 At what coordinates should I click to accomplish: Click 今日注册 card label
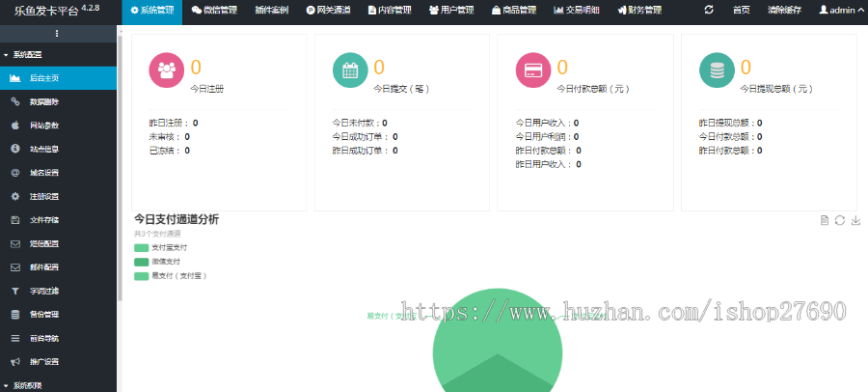coord(207,88)
